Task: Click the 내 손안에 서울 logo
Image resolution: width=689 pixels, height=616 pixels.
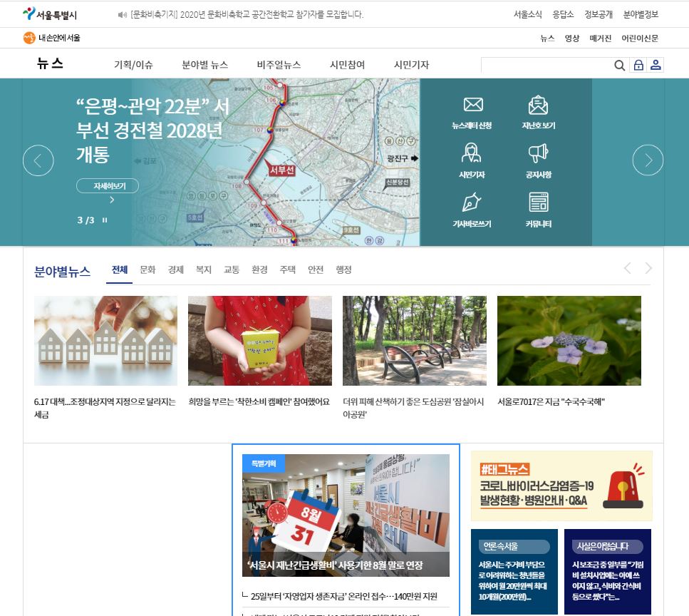Action: (x=51, y=38)
